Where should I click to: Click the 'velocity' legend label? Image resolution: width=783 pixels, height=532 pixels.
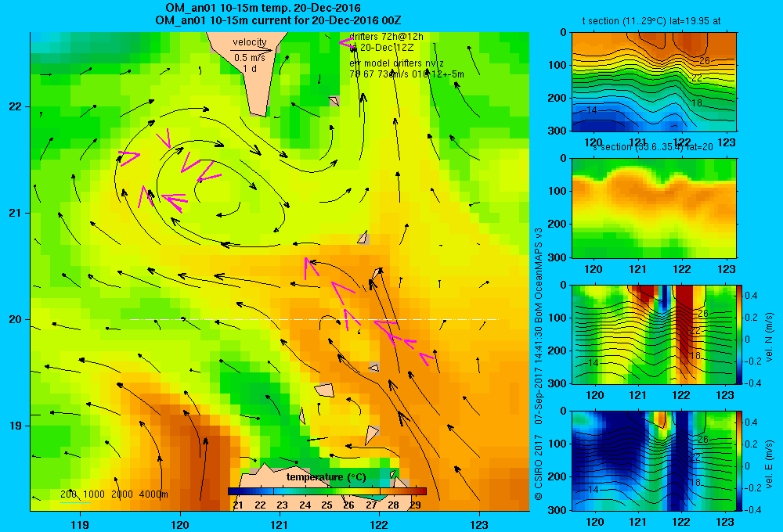click(x=250, y=42)
